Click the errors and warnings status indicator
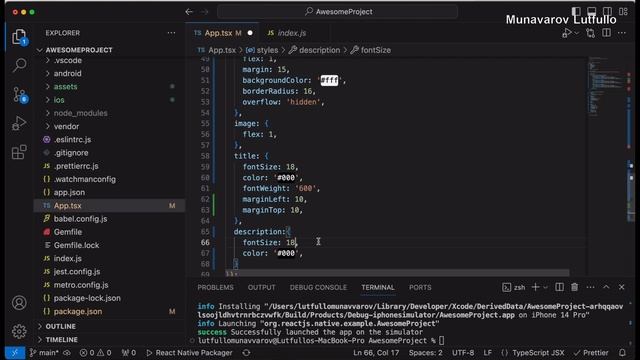Viewport: 640px width, 360px height. click(95, 353)
